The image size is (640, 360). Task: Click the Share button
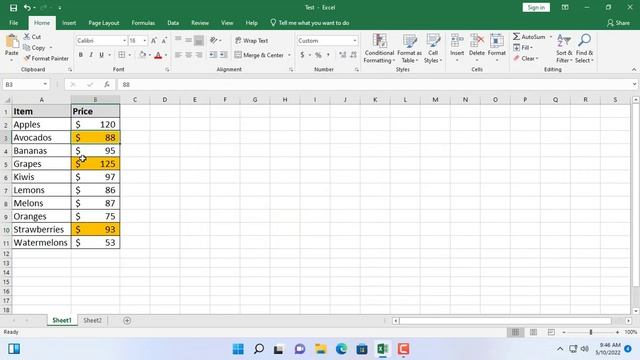618,23
